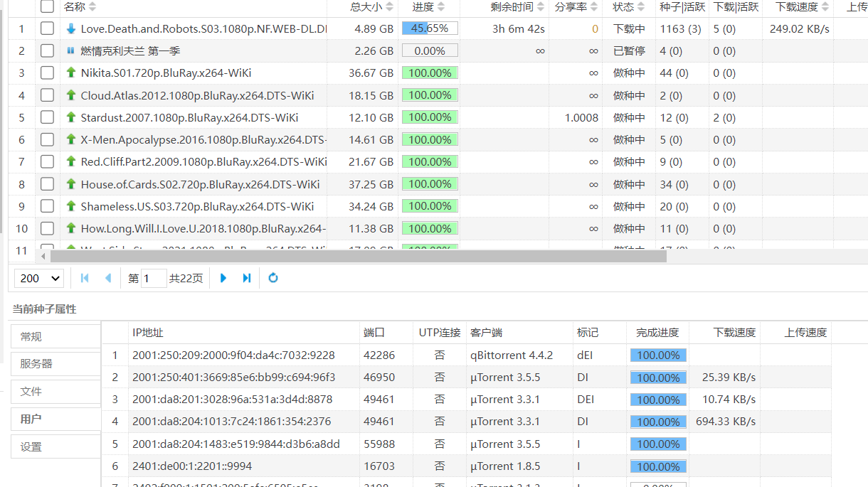Click peer IP 2401:de00:1:2201::9994
The width and height of the screenshot is (868, 487).
click(x=192, y=466)
